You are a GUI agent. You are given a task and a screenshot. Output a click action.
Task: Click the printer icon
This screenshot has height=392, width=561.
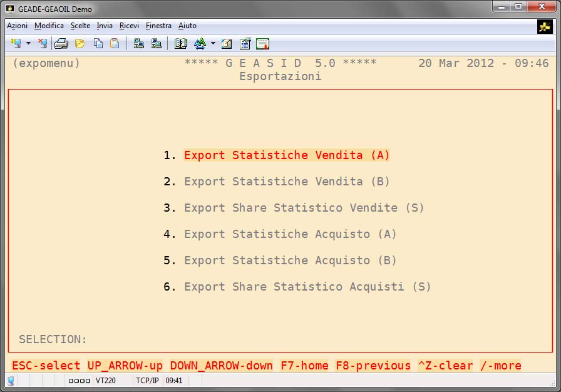[61, 43]
